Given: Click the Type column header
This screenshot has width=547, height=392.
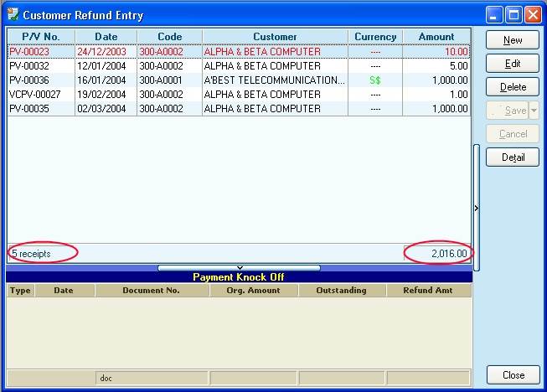Looking at the screenshot, I should [20, 290].
